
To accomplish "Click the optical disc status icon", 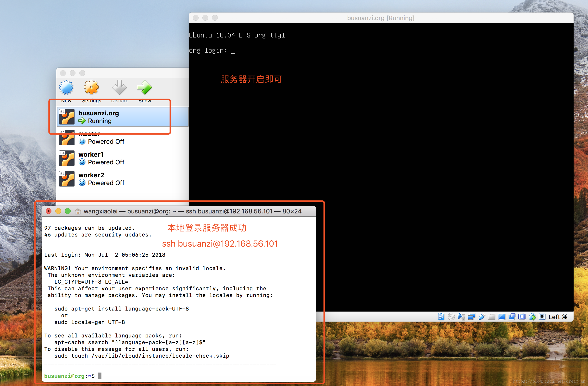I will (x=451, y=317).
